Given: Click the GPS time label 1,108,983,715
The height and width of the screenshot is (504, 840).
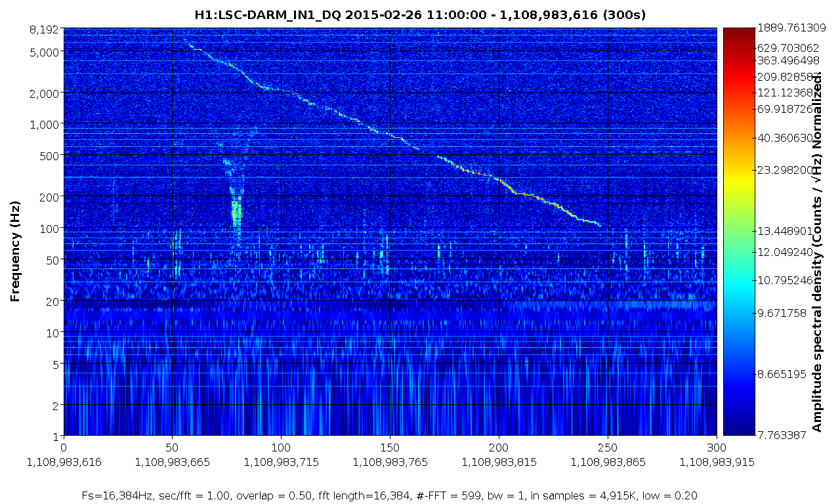Looking at the screenshot, I should click(x=281, y=462).
